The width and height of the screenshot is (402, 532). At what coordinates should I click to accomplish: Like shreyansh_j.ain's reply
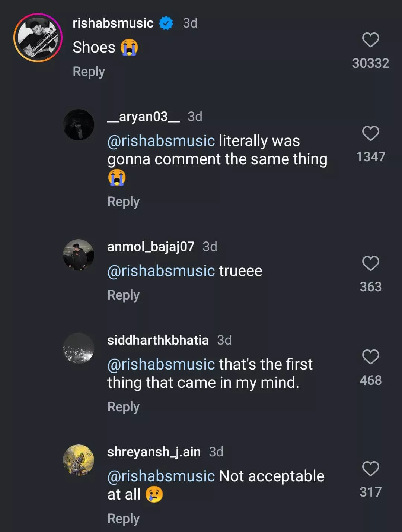[x=370, y=469]
